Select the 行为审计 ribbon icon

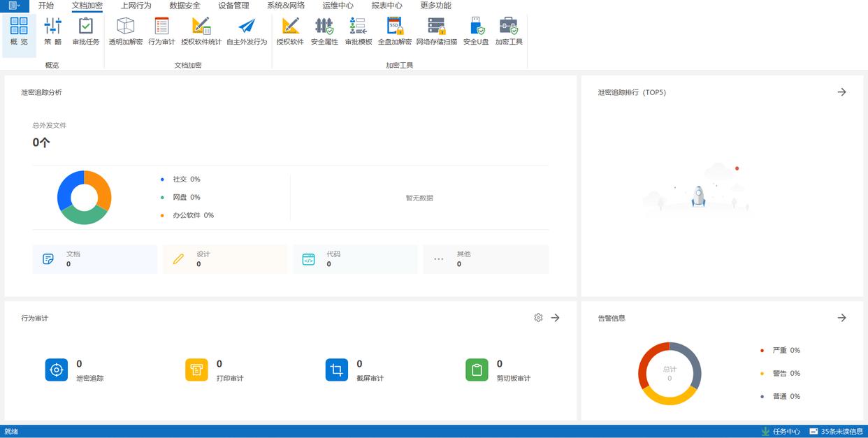point(161,31)
